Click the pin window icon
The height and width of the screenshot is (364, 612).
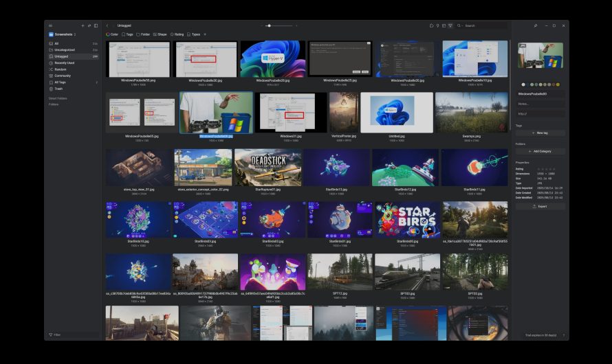(535, 25)
